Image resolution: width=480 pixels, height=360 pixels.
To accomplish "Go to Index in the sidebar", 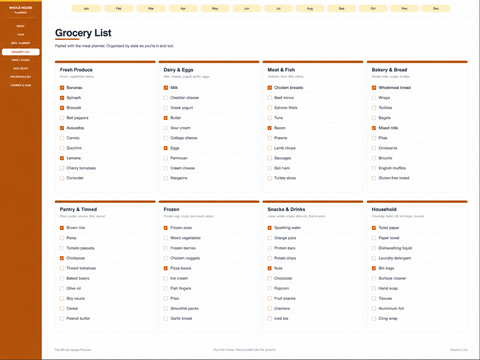I will pos(21,26).
